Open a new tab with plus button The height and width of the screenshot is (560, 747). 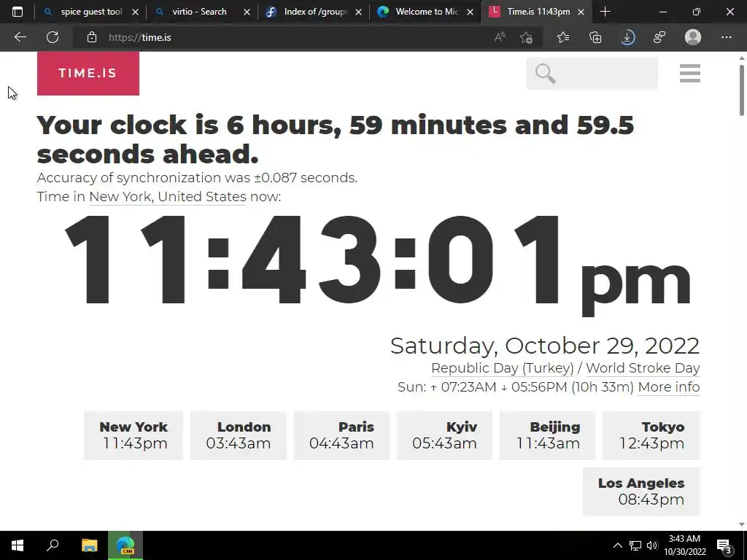tap(605, 12)
